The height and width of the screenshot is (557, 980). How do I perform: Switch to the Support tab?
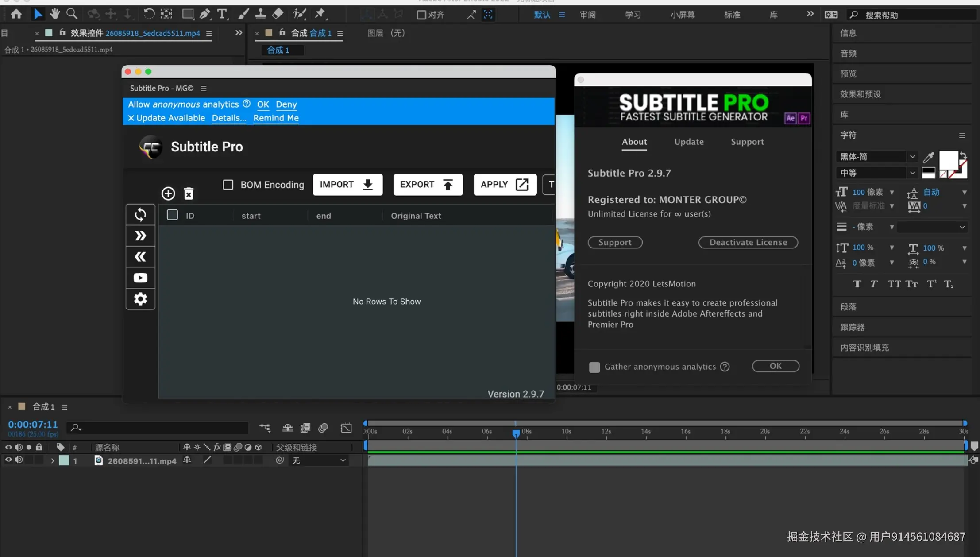(x=747, y=142)
